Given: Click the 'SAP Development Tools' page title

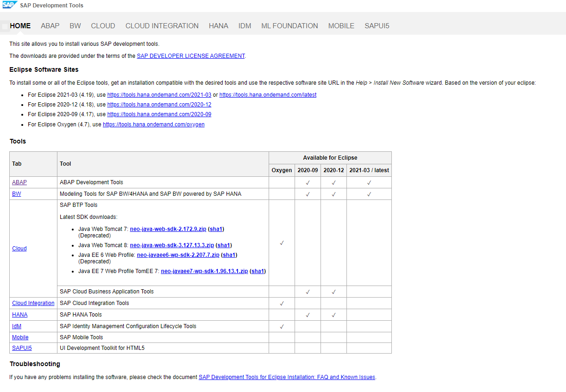Looking at the screenshot, I should point(52,6).
